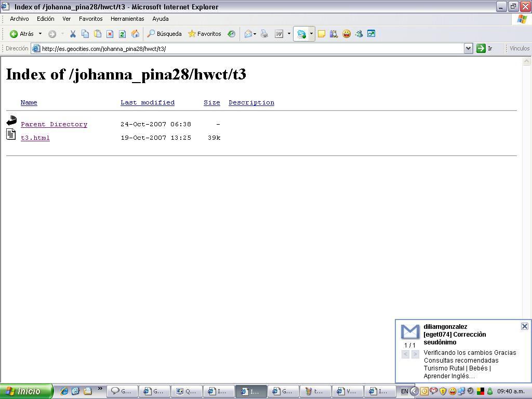Sort listing by Last modified
Image resolution: width=532 pixels, height=399 pixels.
[x=148, y=102]
